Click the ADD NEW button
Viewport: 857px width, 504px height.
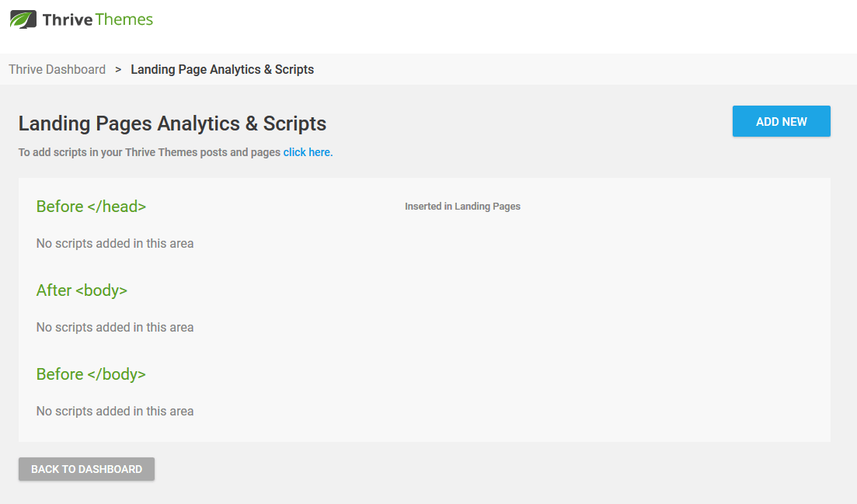(781, 121)
